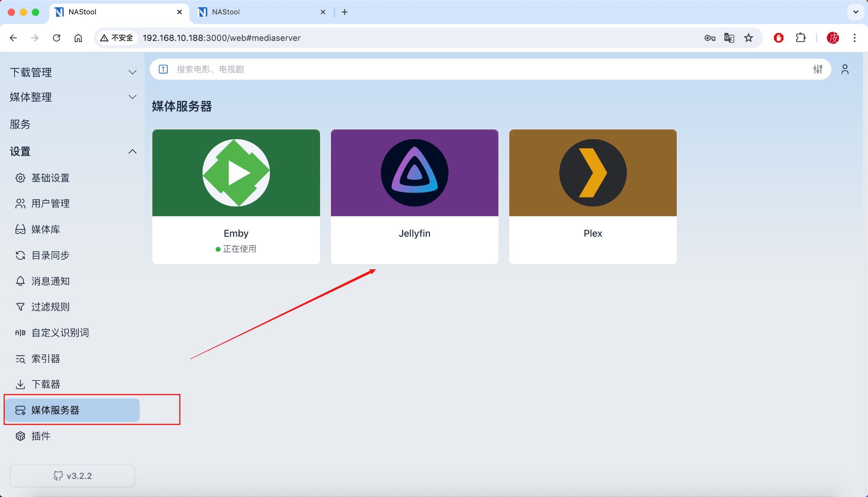Open 用户管理 users icon
868x497 pixels.
(x=20, y=204)
